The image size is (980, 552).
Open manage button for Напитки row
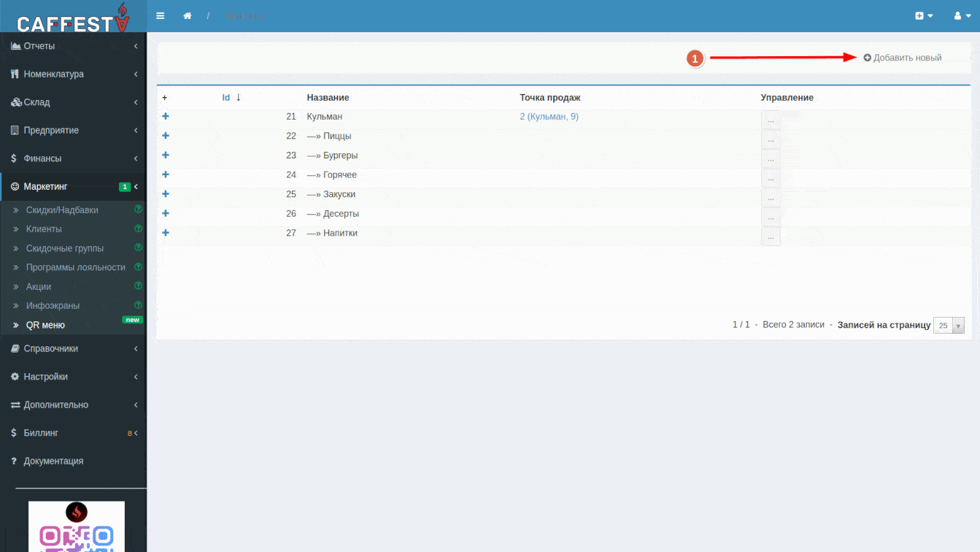pos(771,236)
